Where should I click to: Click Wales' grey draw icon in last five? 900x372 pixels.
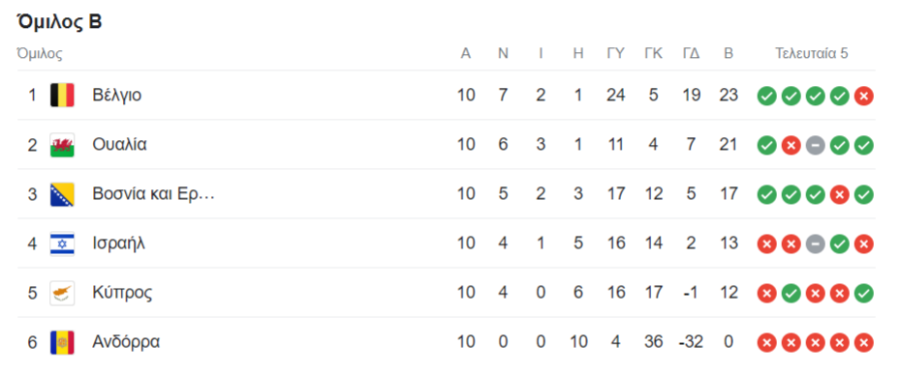pos(815,145)
